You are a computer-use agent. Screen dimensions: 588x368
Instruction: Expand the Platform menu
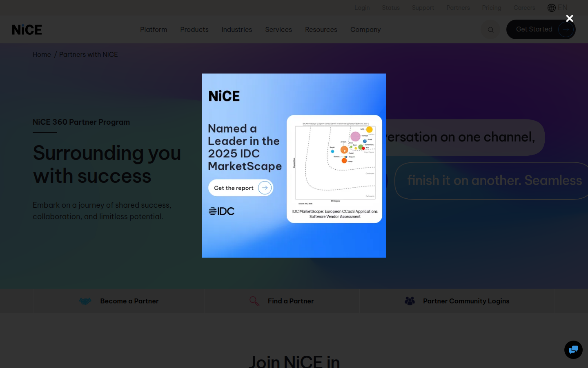coord(154,30)
